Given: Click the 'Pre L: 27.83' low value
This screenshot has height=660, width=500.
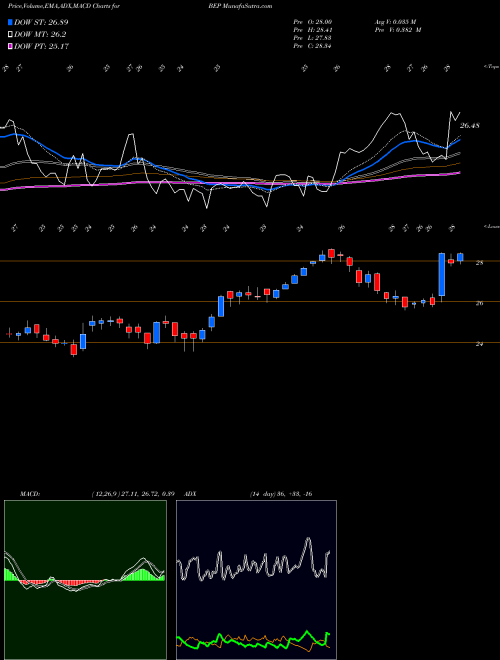Looking at the screenshot, I should pos(313,38).
